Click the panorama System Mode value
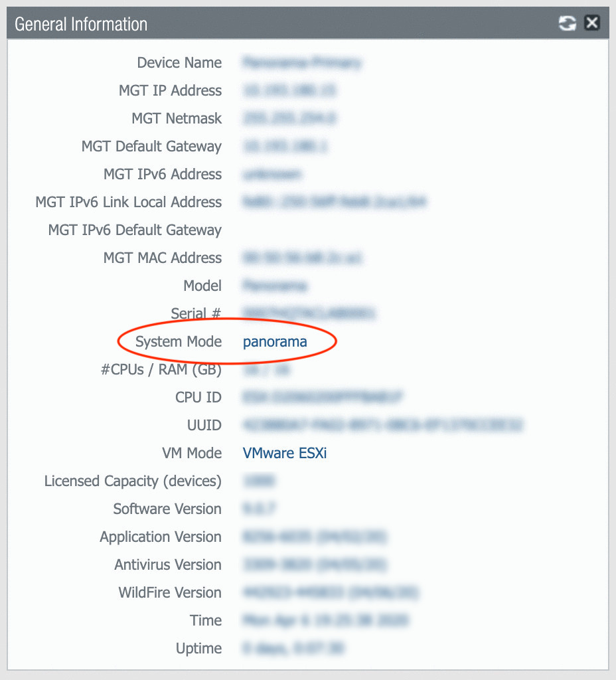This screenshot has width=616, height=680. pyautogui.click(x=275, y=342)
